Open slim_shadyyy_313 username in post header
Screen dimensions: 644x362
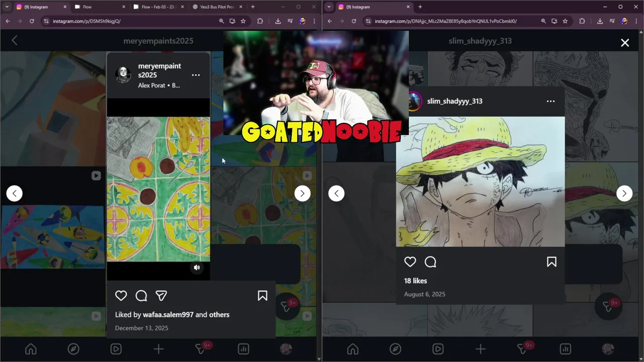click(455, 101)
